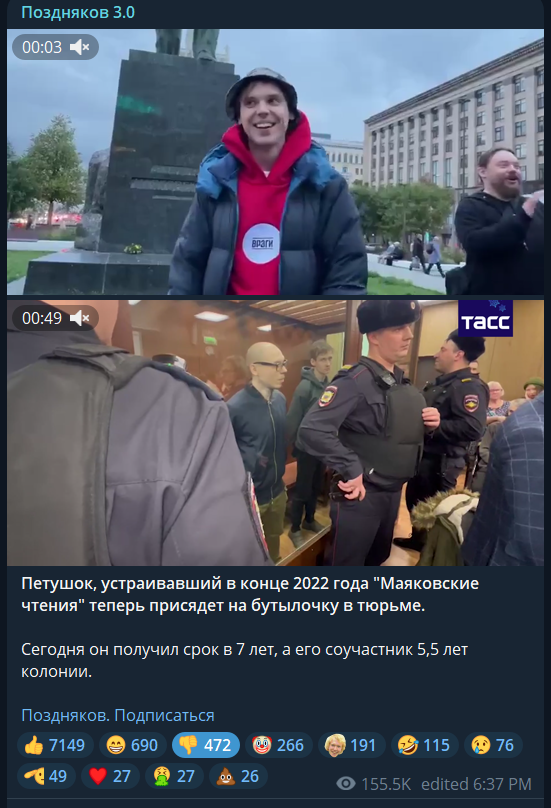Unmute the second video's speaker icon
The image size is (551, 808).
coord(79,318)
